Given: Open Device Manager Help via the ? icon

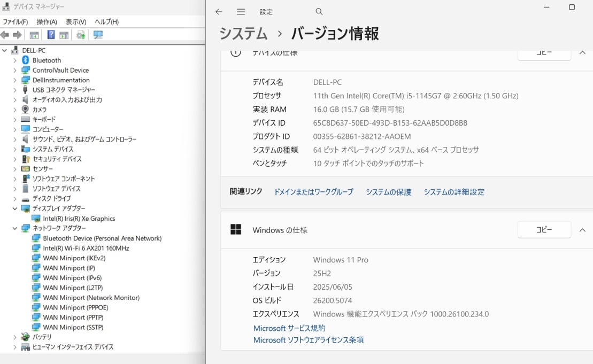Looking at the screenshot, I should (x=50, y=35).
